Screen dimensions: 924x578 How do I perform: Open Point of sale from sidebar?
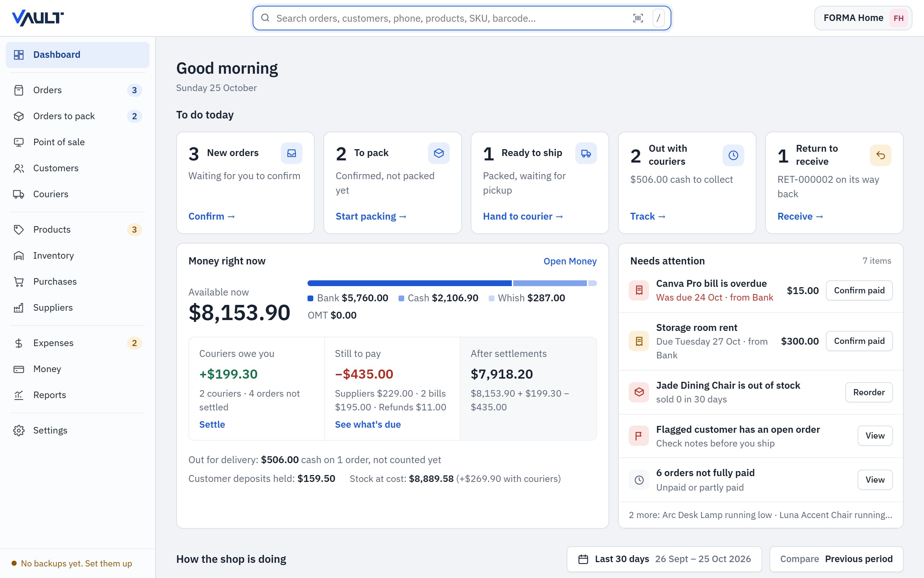coord(78,142)
